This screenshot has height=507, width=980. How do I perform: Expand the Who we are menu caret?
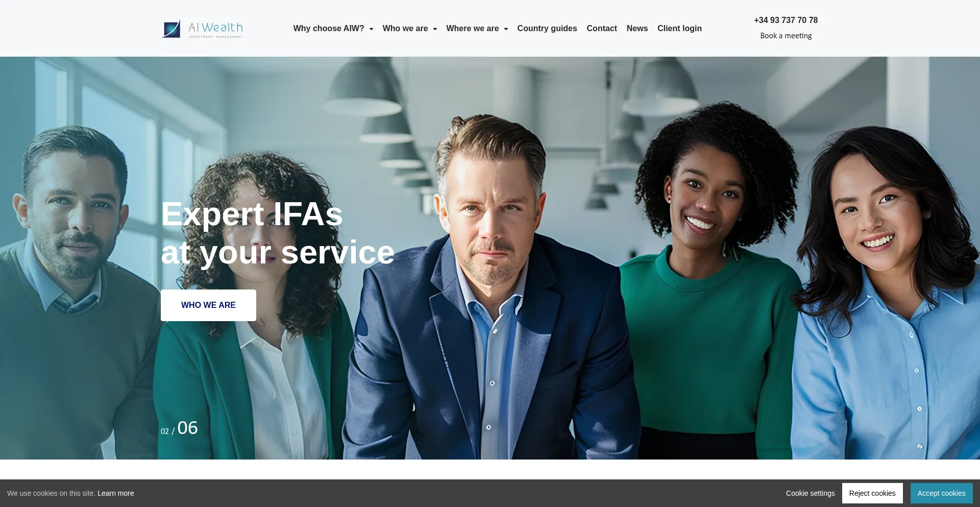click(x=435, y=29)
